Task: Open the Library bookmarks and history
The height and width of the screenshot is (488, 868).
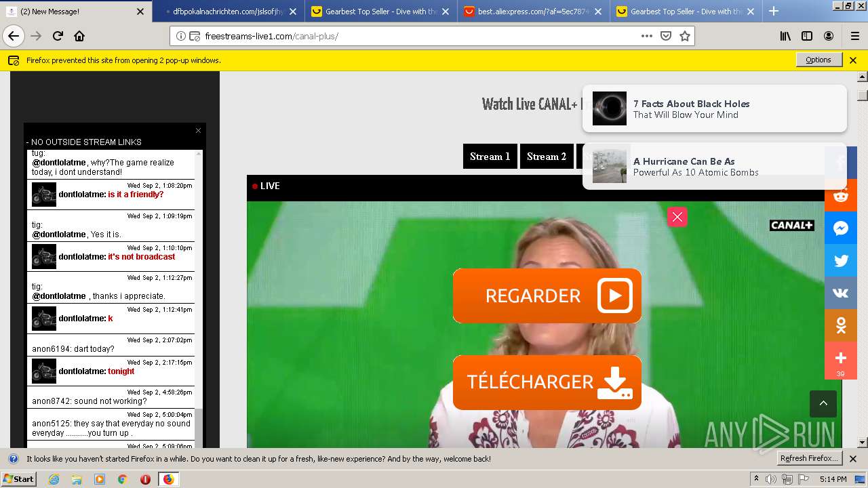Action: [x=785, y=36]
